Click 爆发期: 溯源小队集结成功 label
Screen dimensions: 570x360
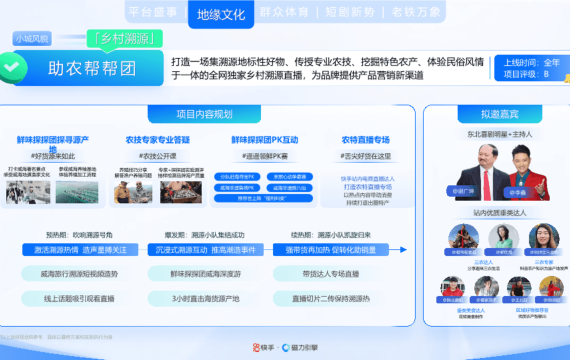(x=205, y=235)
